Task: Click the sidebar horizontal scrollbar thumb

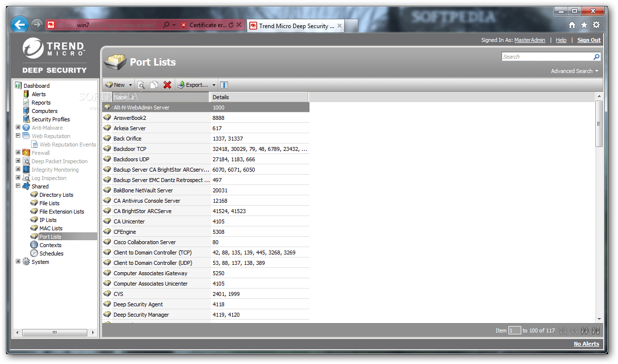Action: click(x=55, y=332)
